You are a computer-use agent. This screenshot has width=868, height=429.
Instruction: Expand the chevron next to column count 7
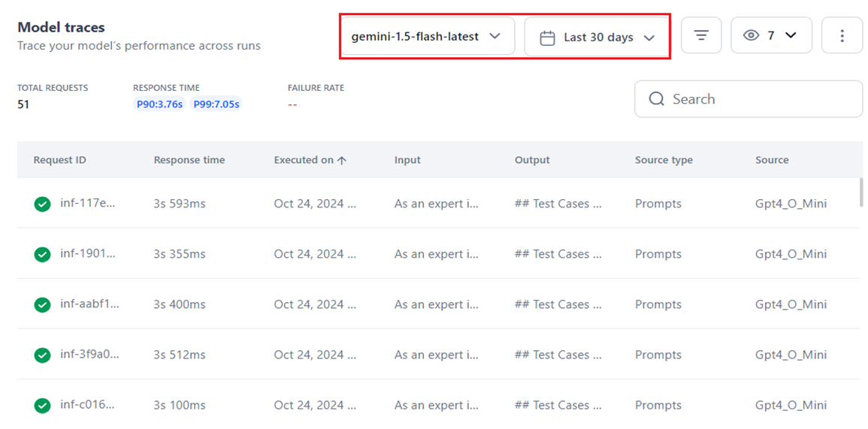[x=791, y=35]
